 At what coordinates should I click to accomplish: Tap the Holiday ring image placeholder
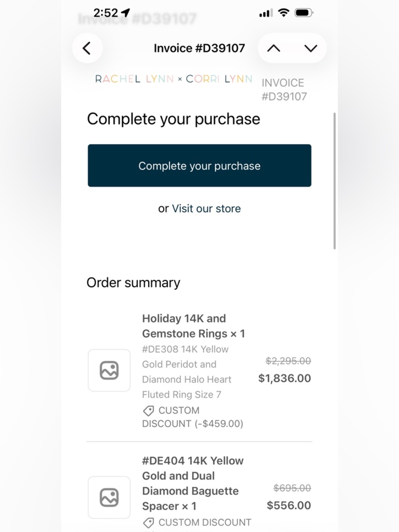pyautogui.click(x=109, y=370)
